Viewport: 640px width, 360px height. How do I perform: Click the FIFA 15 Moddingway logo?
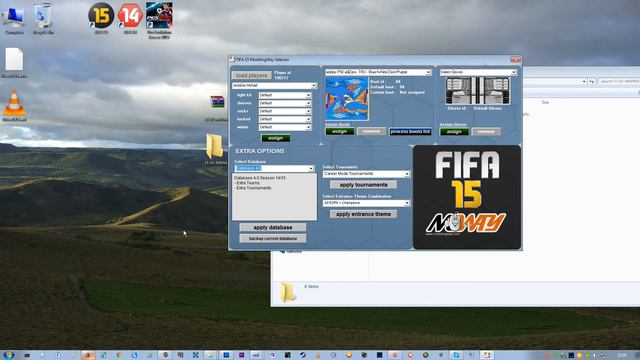tap(467, 197)
